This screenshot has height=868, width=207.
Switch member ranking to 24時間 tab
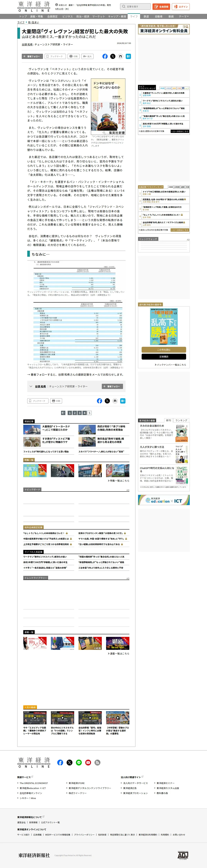pyautogui.click(x=177, y=187)
